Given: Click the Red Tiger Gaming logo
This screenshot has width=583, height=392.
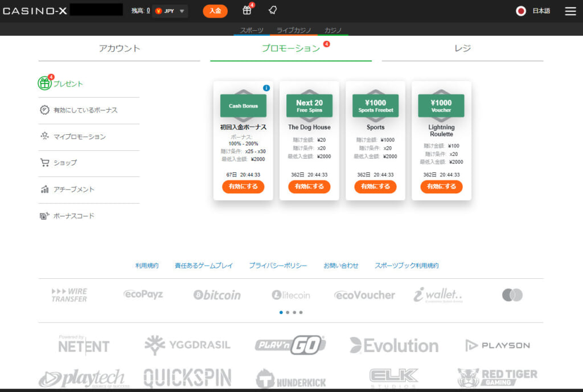Looking at the screenshot, I should [x=498, y=378].
